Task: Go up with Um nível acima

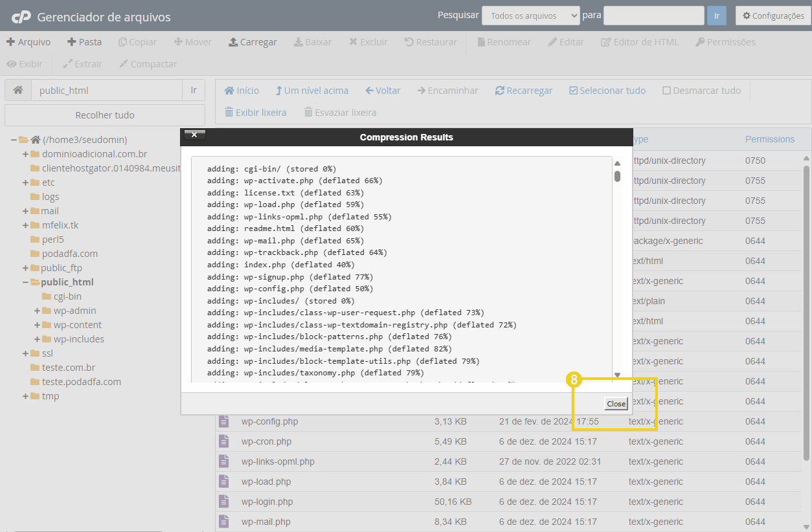Action: (311, 91)
